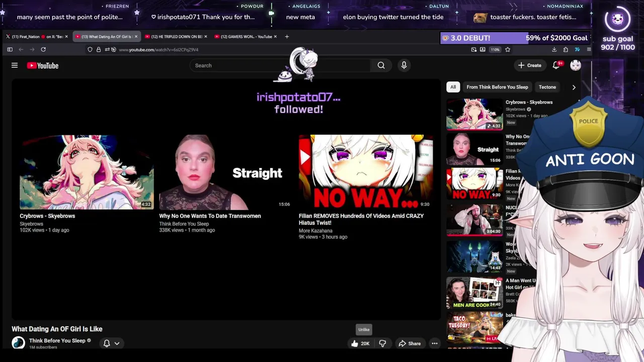This screenshot has height=362, width=644.
Task: Click the install app icon beside zoom level
Action: (482, 49)
